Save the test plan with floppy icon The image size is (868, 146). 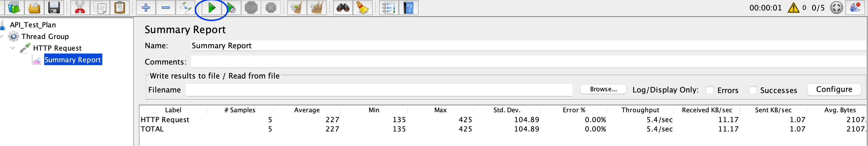coord(54,8)
